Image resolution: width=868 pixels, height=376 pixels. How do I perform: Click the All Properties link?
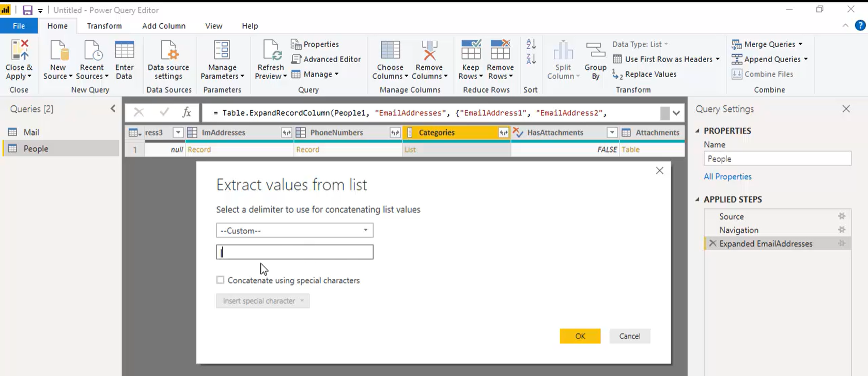click(x=727, y=177)
